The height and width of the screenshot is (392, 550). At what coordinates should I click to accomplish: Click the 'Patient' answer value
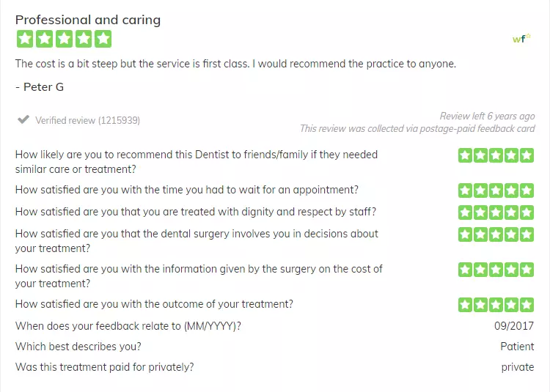coord(517,347)
